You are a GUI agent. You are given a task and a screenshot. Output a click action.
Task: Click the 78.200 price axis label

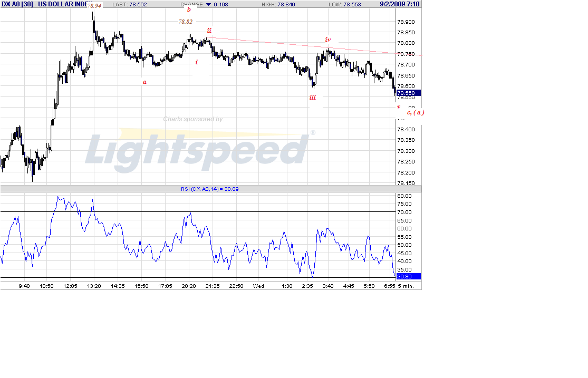click(406, 173)
